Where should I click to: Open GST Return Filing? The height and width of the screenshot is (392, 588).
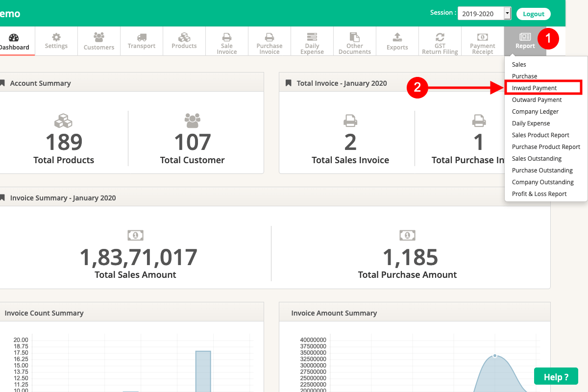(440, 39)
